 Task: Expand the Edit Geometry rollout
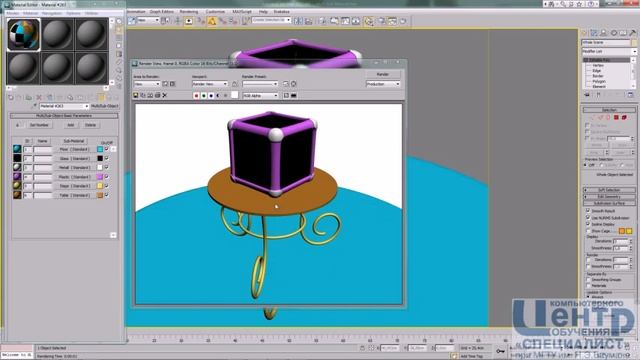(609, 197)
